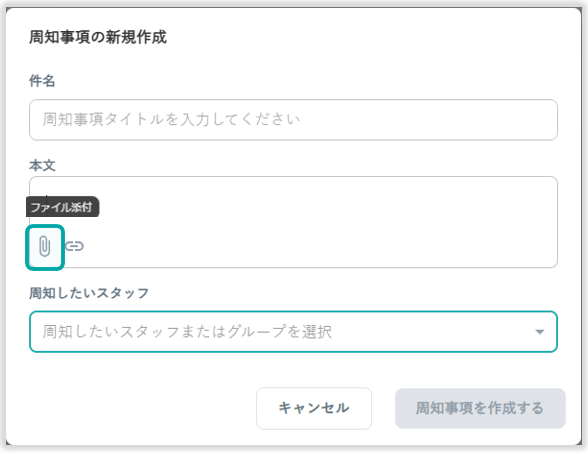This screenshot has height=454, width=588.
Task: Click the キャンセル button
Action: tap(314, 408)
